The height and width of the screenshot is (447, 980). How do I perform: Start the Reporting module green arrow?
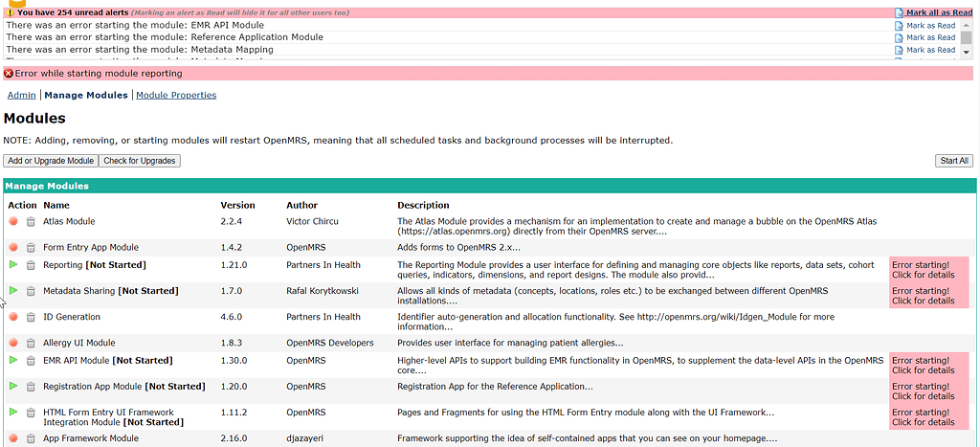(x=13, y=264)
